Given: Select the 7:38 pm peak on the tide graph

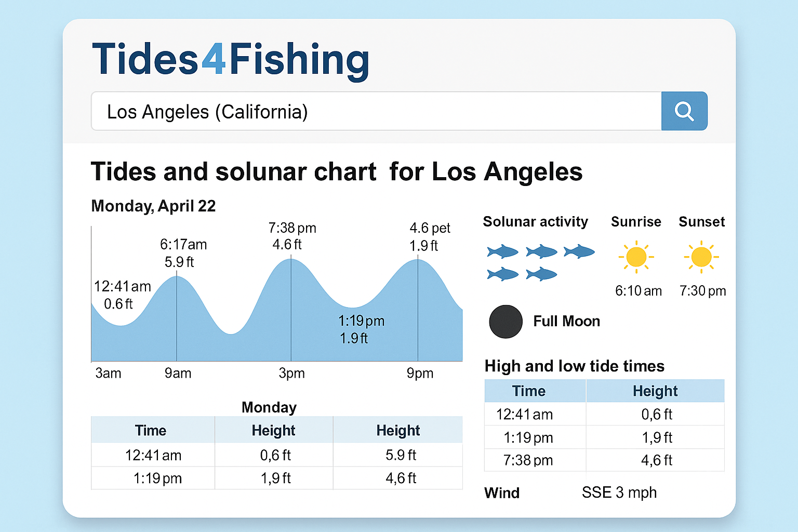Looking at the screenshot, I should 291,236.
